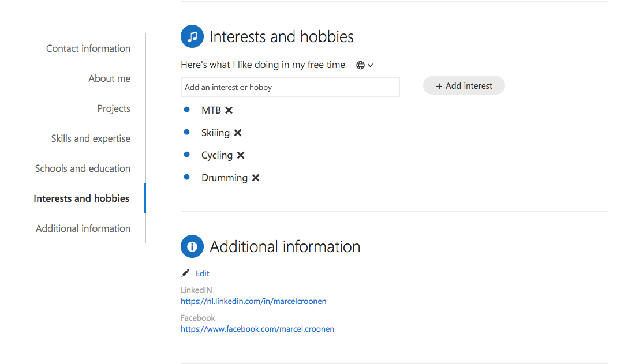Viewport: 628px width, 364px height.
Task: Open the globe privacy visibility dropdown
Action: click(x=364, y=65)
